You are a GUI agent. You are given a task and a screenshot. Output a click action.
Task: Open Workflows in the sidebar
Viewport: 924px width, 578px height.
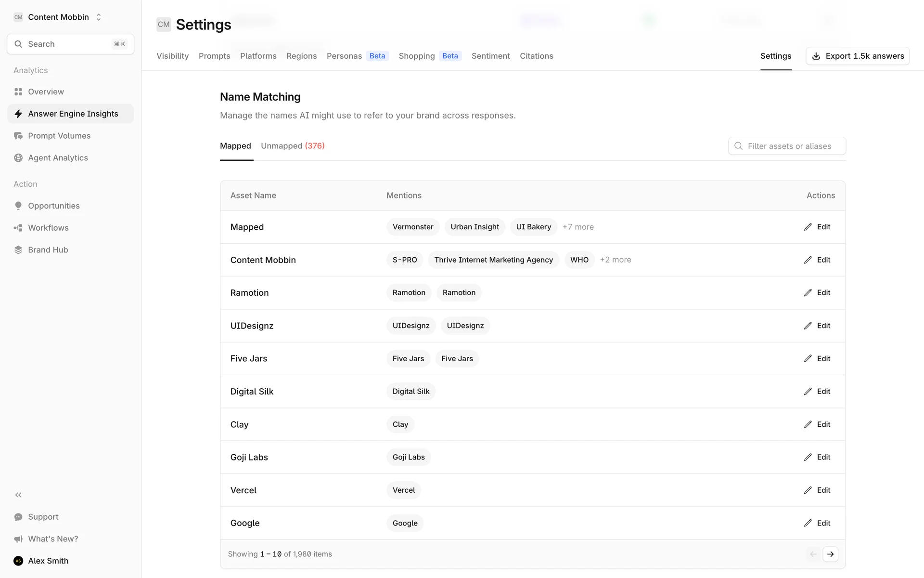[x=48, y=228]
